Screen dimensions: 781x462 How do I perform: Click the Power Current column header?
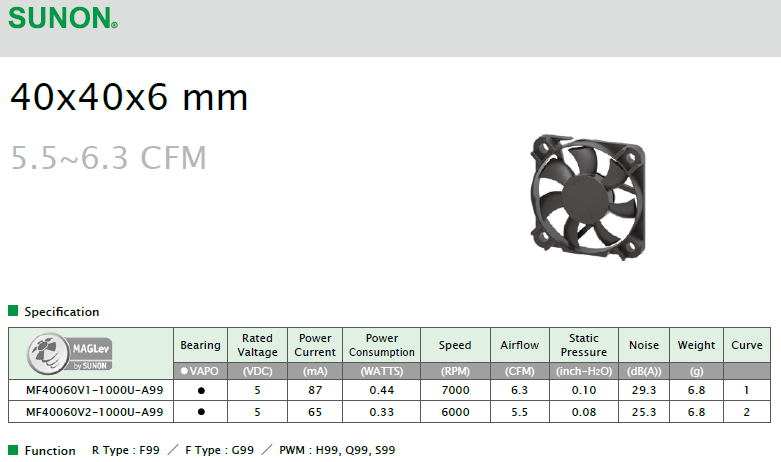click(315, 345)
